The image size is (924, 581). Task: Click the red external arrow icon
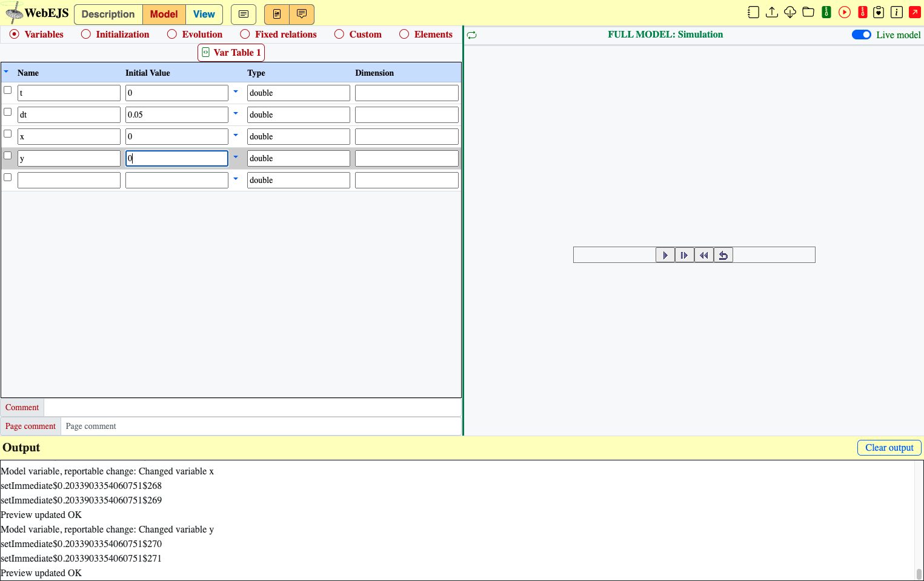coord(915,12)
